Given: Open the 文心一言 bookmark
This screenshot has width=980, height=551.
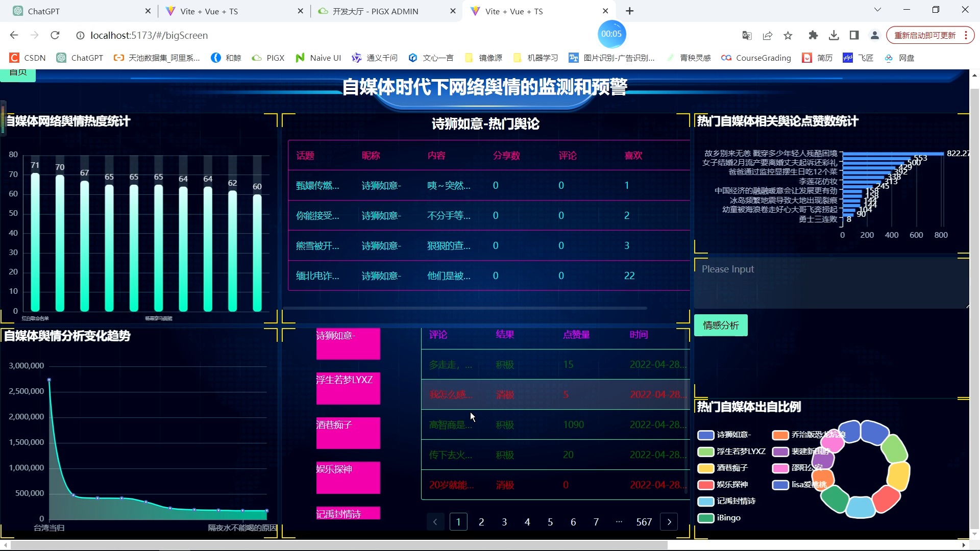Looking at the screenshot, I should pos(431,58).
